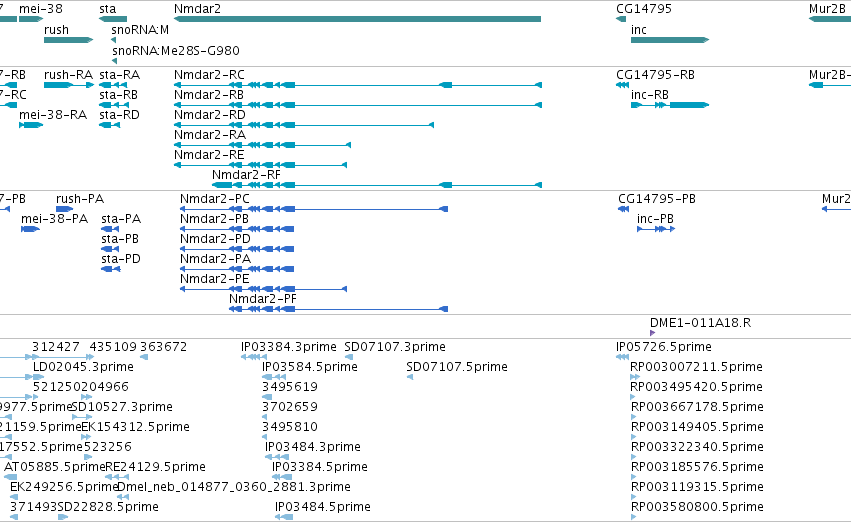Select the rush-PA protein label
This screenshot has height=522, width=851.
pos(80,199)
